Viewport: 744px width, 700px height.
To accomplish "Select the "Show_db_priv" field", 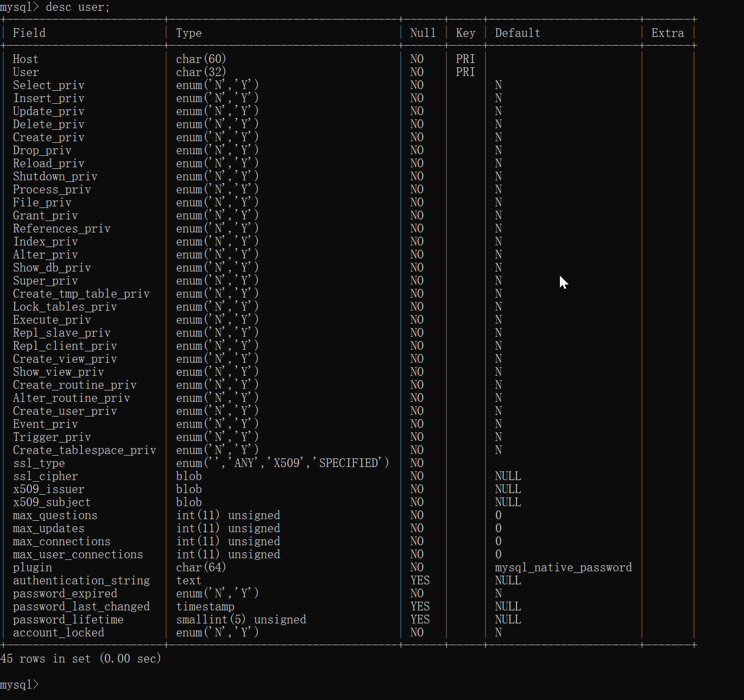I will [52, 268].
